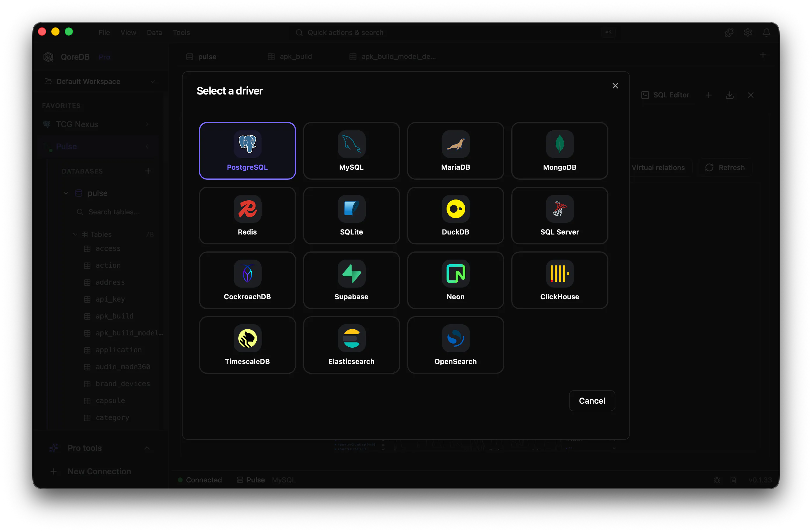The image size is (812, 532).
Task: Choose the SQL Server driver
Action: 559,215
